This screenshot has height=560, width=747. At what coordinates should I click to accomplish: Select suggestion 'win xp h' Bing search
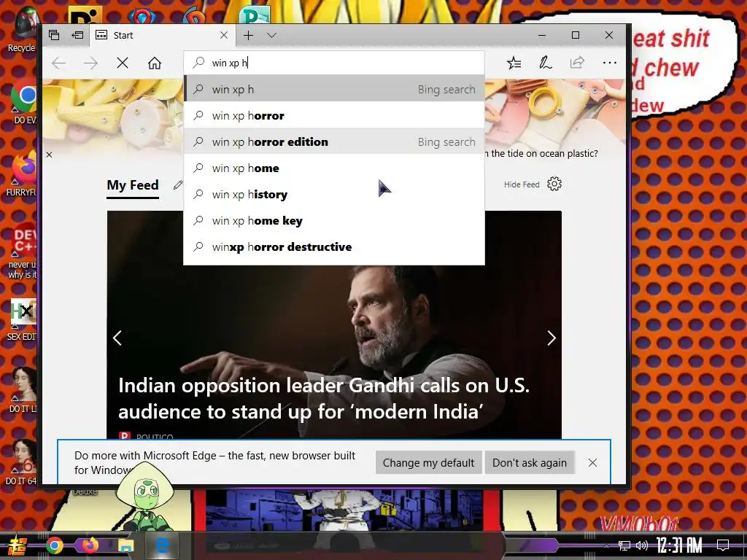tap(334, 90)
